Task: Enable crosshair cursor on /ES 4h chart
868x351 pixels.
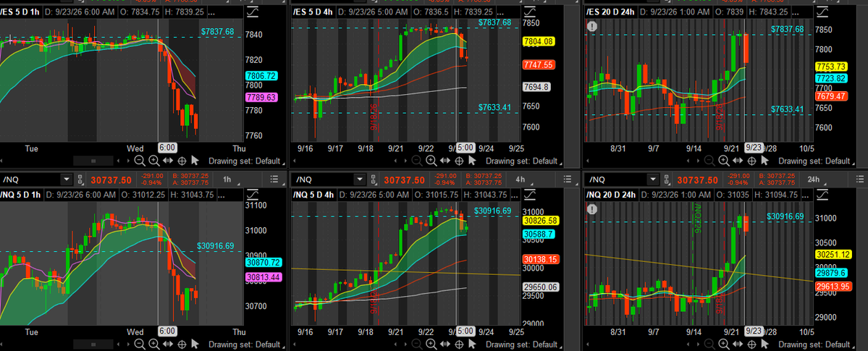Action: (459, 161)
